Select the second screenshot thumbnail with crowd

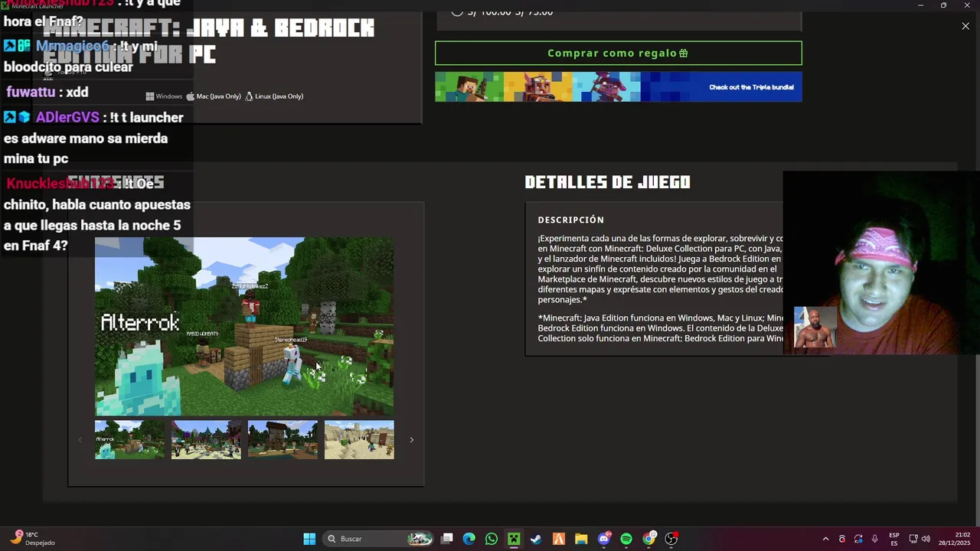point(206,440)
